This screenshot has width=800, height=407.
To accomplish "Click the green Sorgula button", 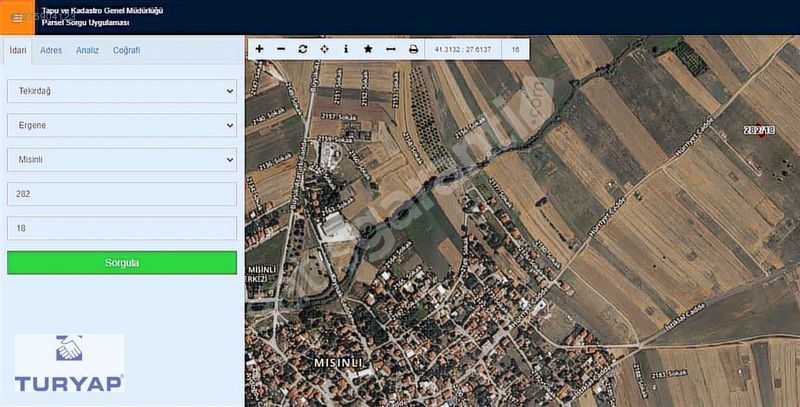I will [x=122, y=263].
